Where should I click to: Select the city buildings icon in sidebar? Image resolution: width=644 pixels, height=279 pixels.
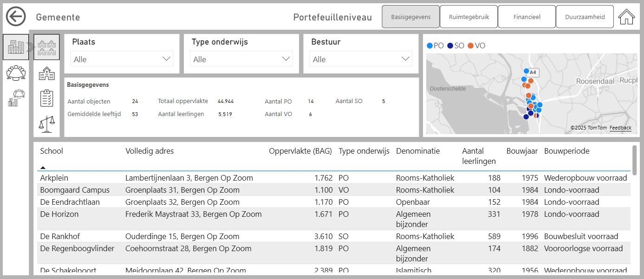pos(16,47)
